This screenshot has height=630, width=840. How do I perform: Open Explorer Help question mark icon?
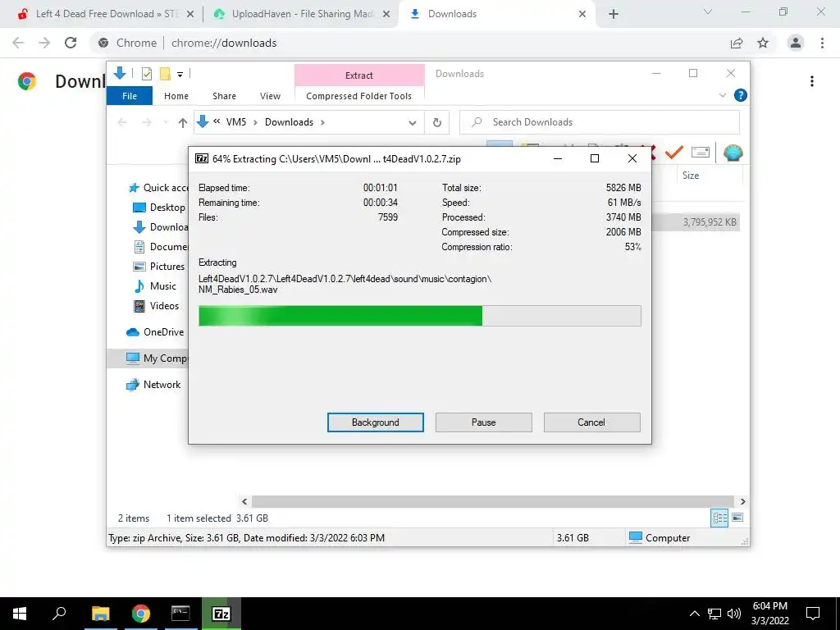[741, 95]
